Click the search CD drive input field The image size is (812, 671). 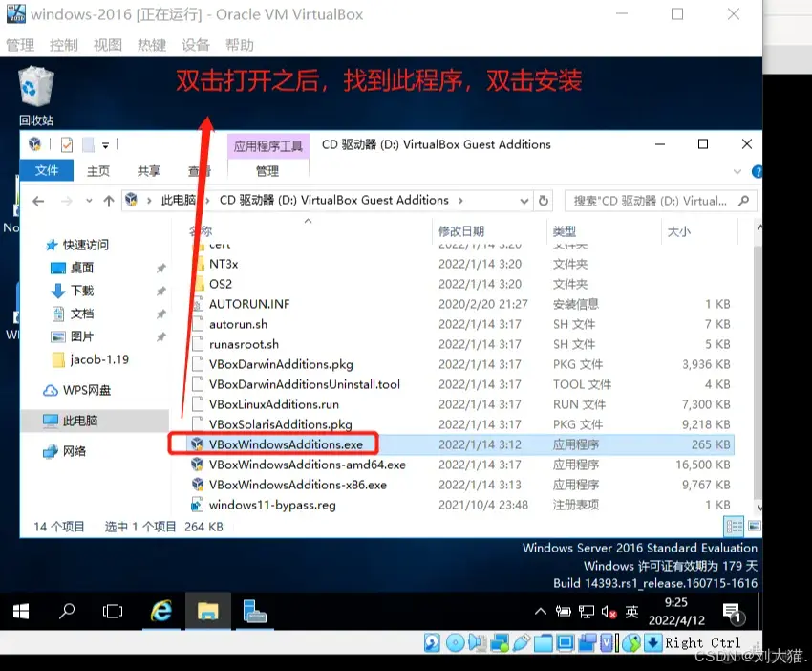click(660, 201)
